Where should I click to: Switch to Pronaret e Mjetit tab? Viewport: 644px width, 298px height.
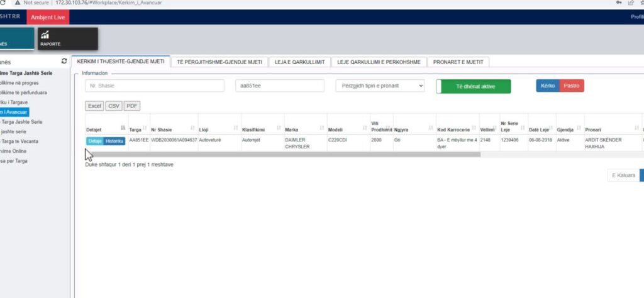point(458,62)
